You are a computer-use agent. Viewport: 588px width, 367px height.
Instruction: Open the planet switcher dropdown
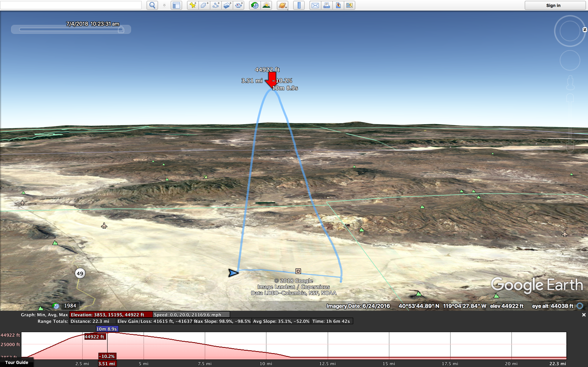click(283, 5)
